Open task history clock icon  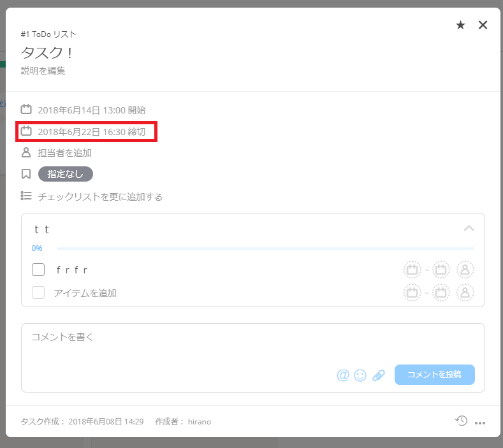(x=462, y=421)
